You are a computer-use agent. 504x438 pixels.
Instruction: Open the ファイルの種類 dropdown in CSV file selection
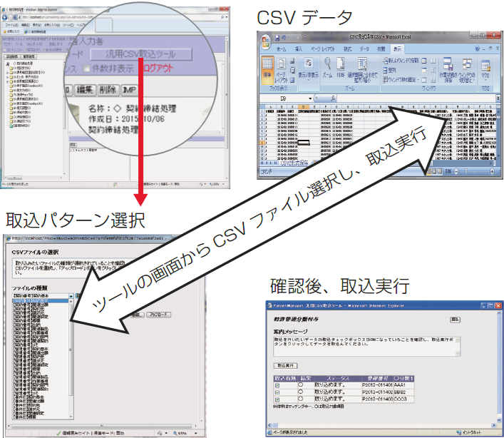71,295
